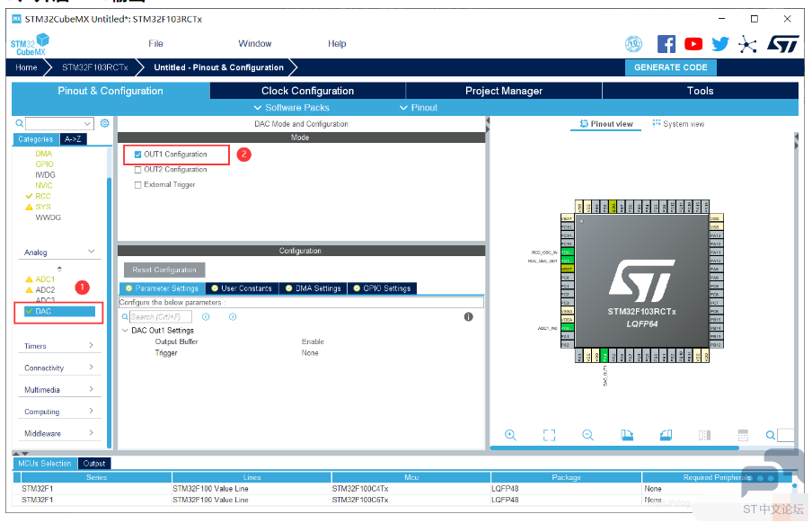Switch to Clock Configuration tab

[x=307, y=91]
